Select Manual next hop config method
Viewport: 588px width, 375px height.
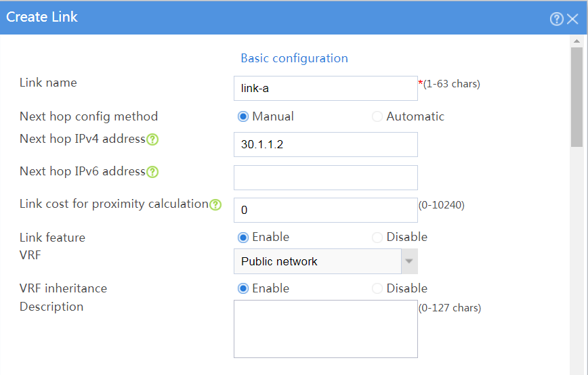(243, 116)
